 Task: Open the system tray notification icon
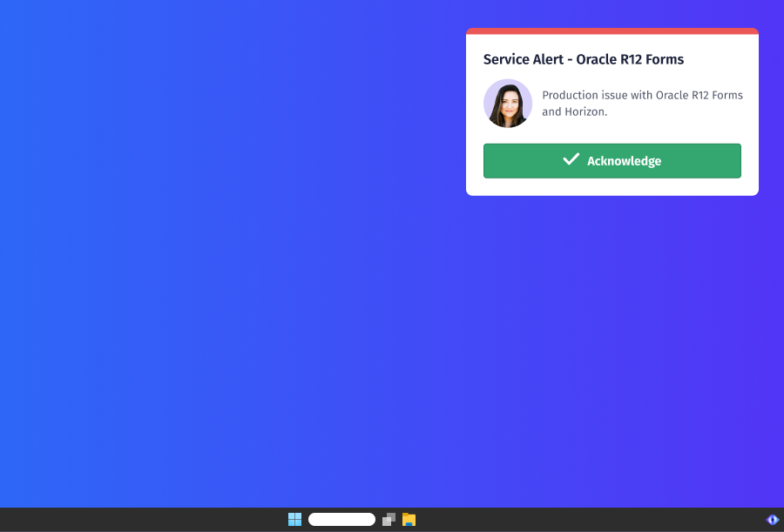(x=772, y=520)
